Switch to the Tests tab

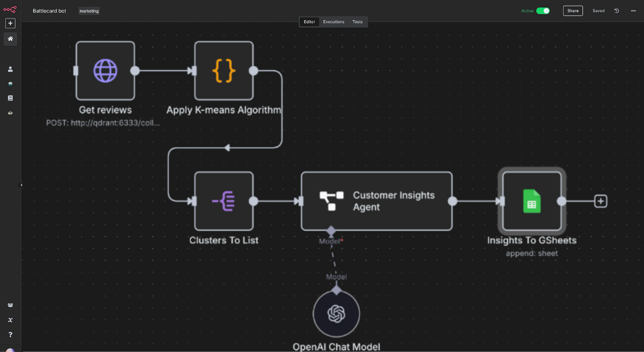pyautogui.click(x=358, y=22)
